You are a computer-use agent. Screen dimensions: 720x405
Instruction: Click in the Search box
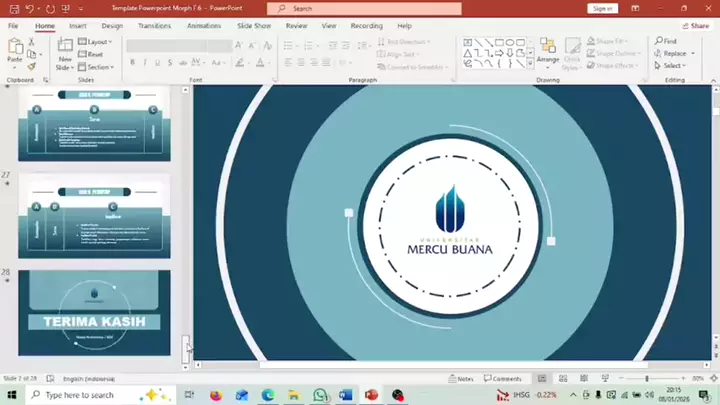(x=365, y=8)
